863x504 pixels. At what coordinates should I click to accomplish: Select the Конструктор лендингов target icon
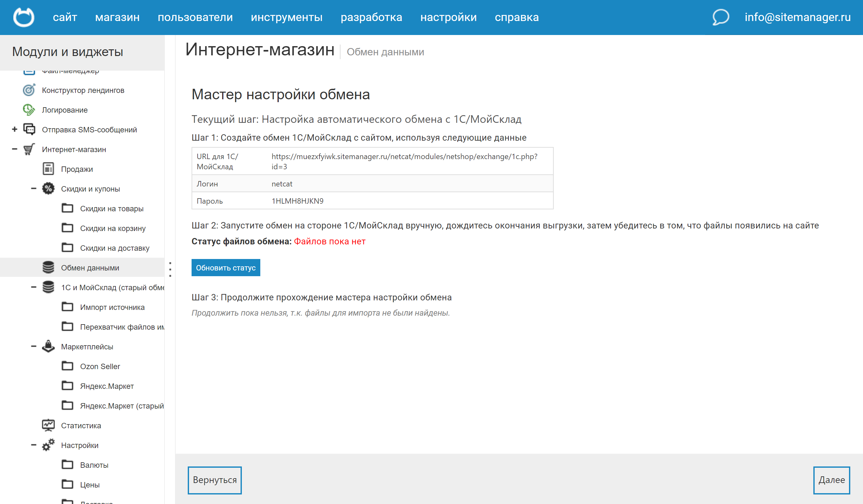point(29,90)
